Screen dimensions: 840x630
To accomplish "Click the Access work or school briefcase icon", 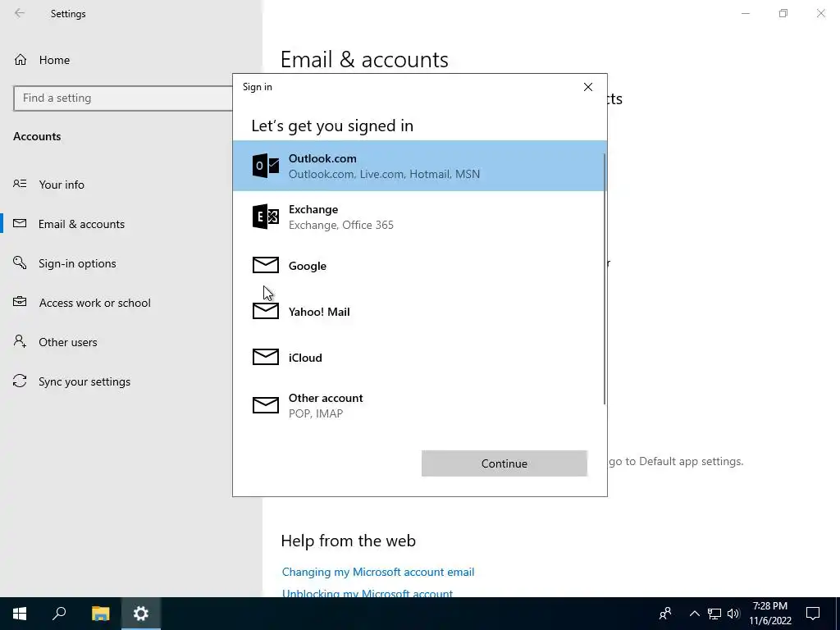I will (20, 302).
